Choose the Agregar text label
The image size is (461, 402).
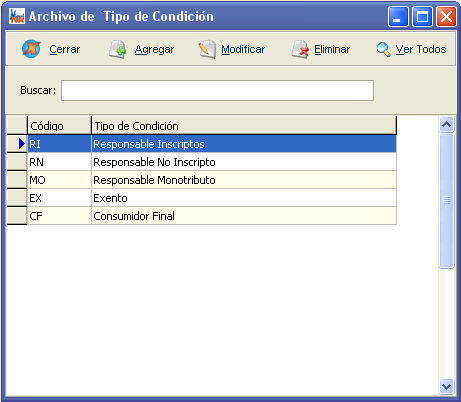coord(154,49)
